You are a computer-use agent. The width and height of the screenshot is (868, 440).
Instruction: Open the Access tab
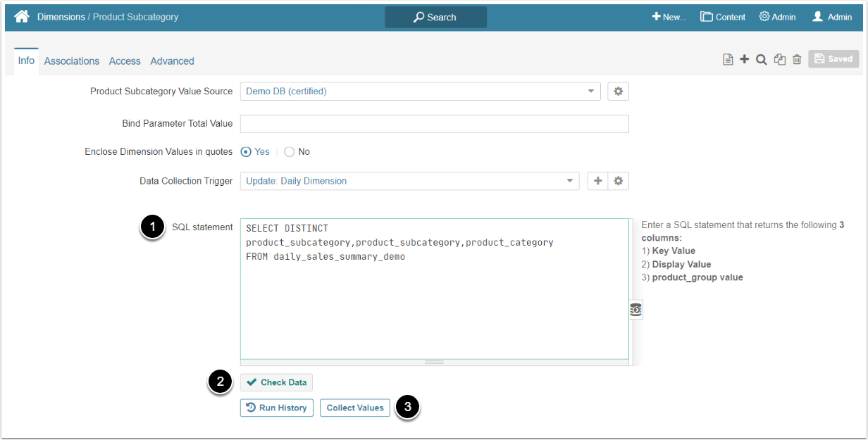click(125, 61)
